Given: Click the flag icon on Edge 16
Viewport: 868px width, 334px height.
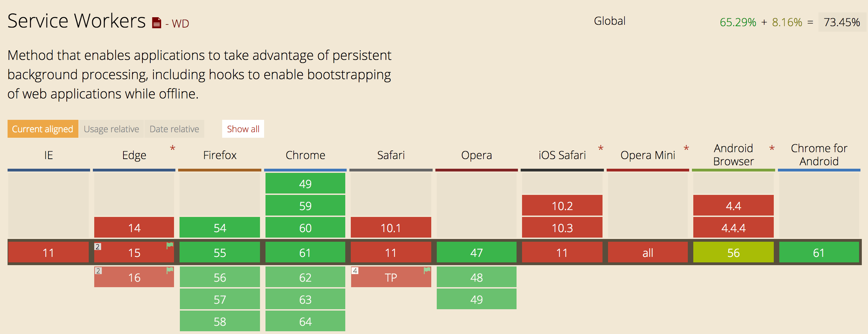Looking at the screenshot, I should click(170, 270).
